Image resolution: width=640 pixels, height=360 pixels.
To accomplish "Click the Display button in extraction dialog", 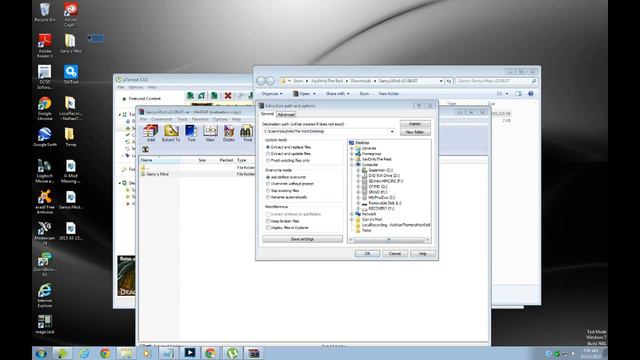I will click(x=415, y=124).
